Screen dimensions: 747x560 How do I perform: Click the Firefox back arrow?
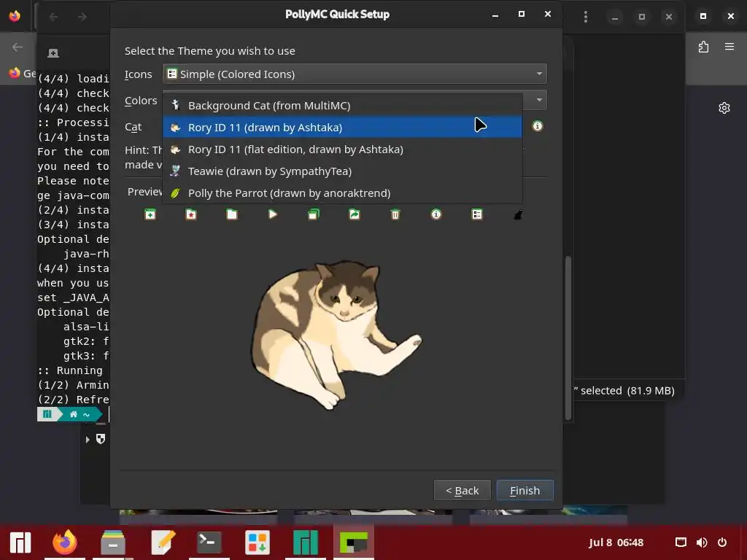pos(18,47)
